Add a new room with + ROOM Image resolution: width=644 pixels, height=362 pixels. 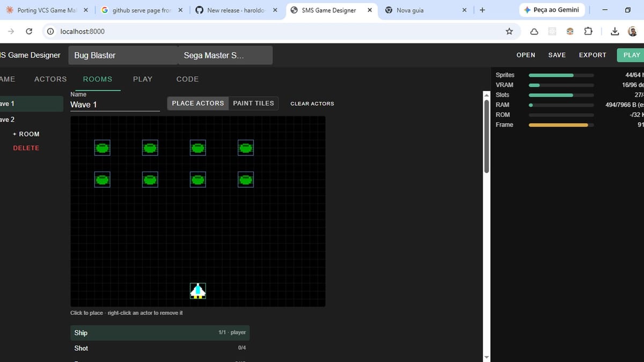[26, 134]
